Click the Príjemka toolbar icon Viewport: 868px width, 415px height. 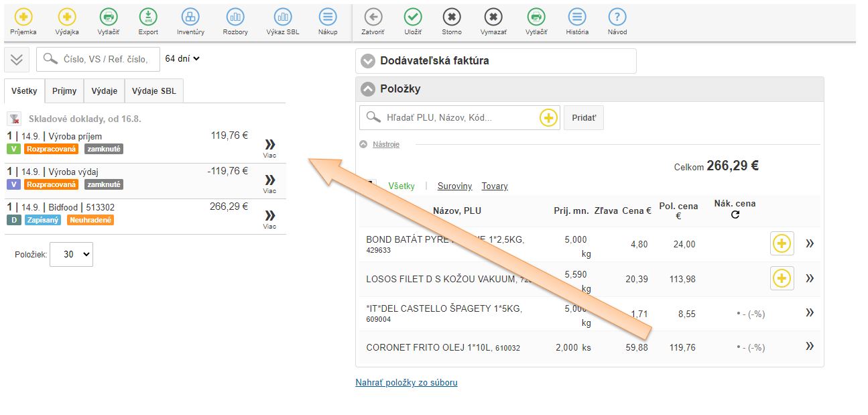23,18
